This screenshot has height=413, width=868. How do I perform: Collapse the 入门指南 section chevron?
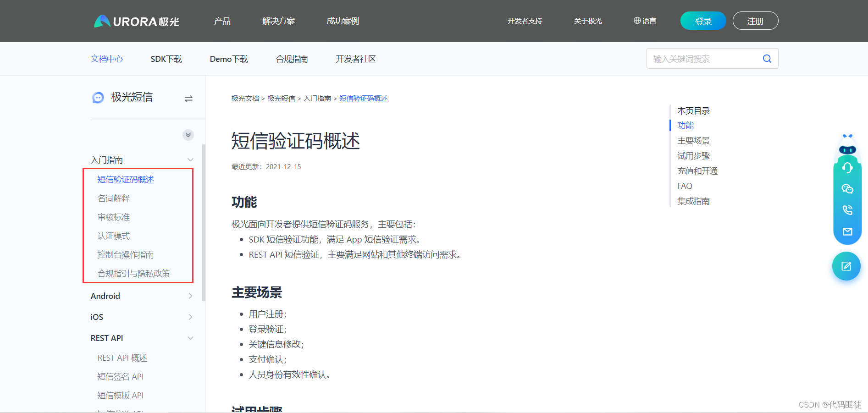pos(190,160)
